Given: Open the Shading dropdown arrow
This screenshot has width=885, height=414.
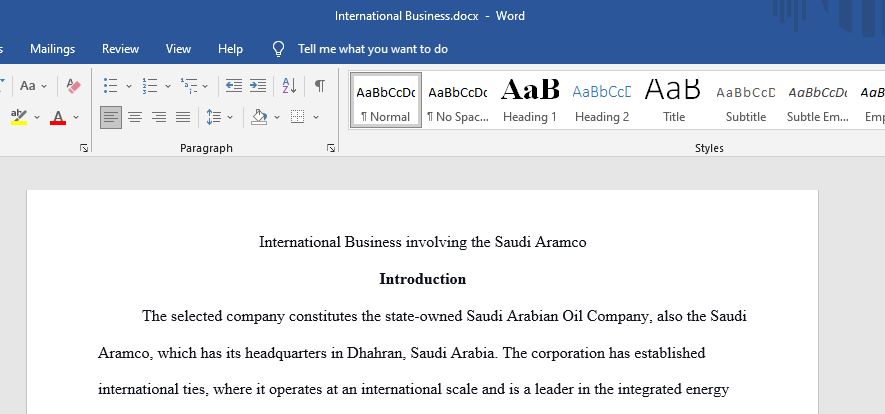Looking at the screenshot, I should click(x=277, y=117).
